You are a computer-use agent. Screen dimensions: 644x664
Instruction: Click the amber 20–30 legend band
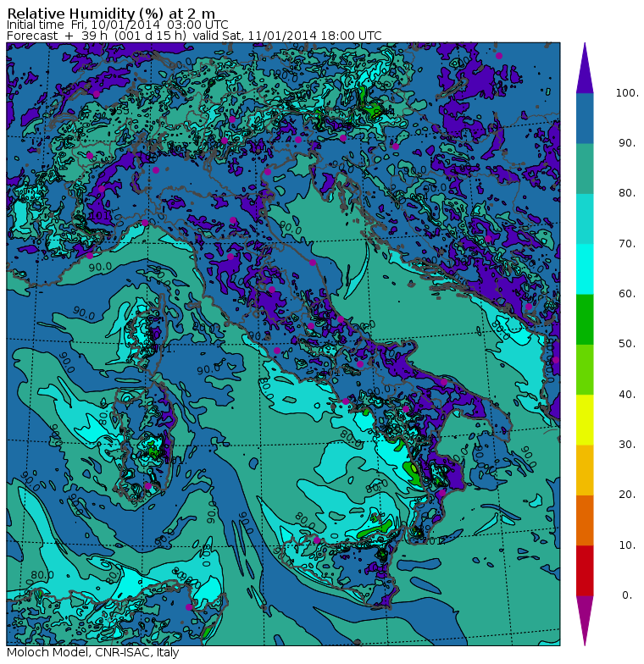tap(585, 470)
